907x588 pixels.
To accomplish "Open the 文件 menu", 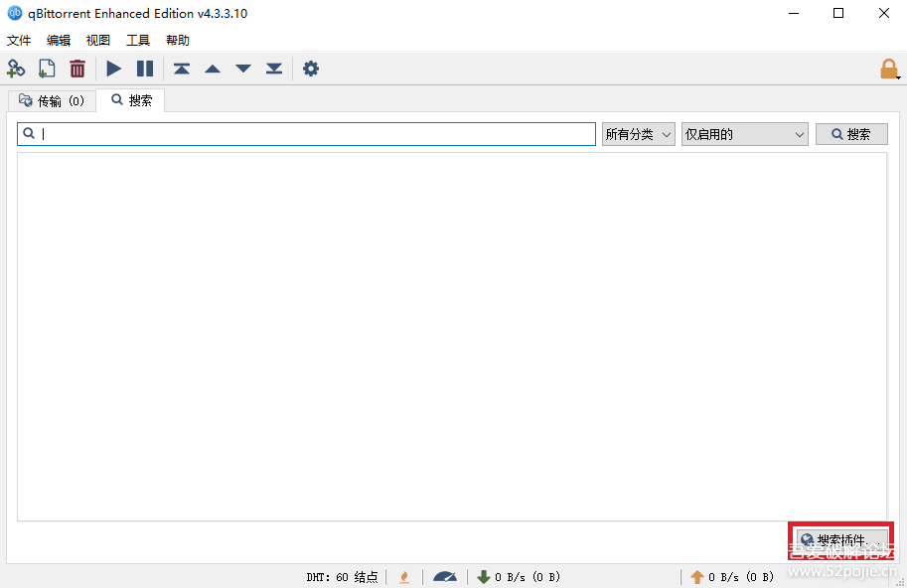I will [19, 41].
